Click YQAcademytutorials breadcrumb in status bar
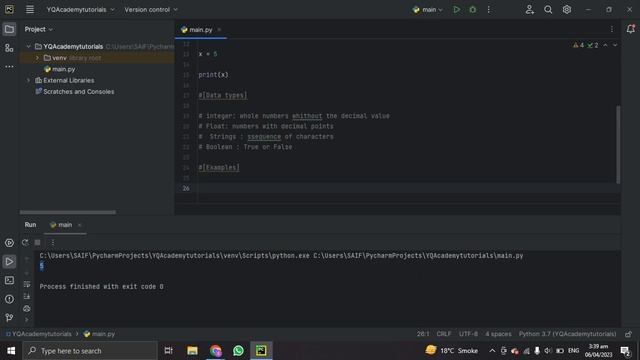The image size is (640, 360). click(x=39, y=334)
